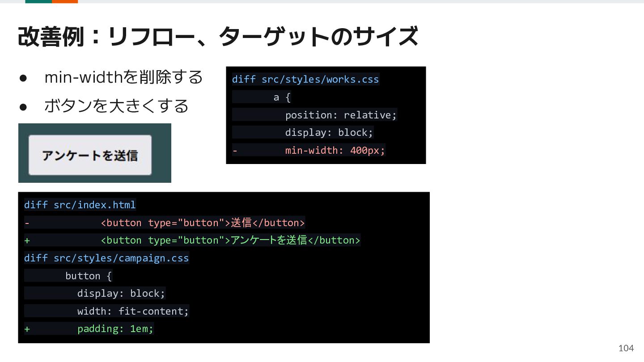Image resolution: width=644 pixels, height=362 pixels.
Task: Click the 'diff src/index.html' line
Action: pos(80,205)
